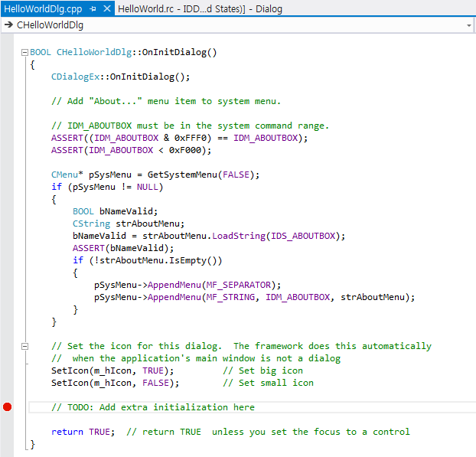Click the AppendMenu(MF_STRING, IDM_ABOUTBOX line

(254, 297)
